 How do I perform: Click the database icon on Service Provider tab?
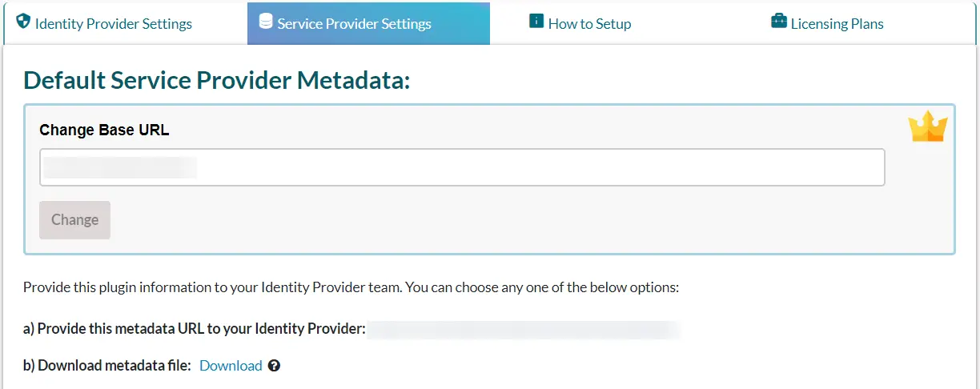point(266,22)
